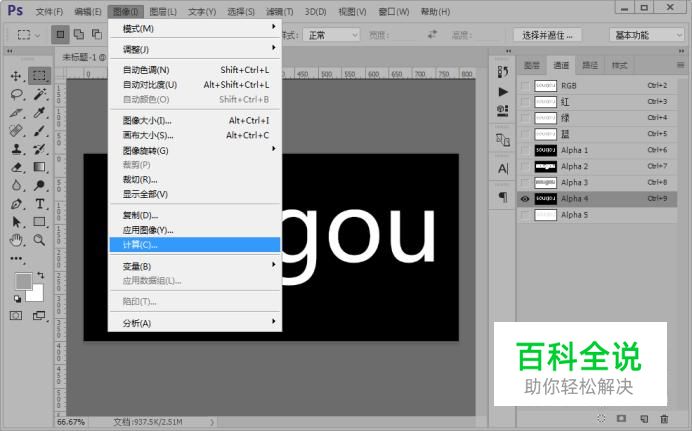The height and width of the screenshot is (431, 692).
Task: Open the Paragraph panel icon
Action: 503,197
